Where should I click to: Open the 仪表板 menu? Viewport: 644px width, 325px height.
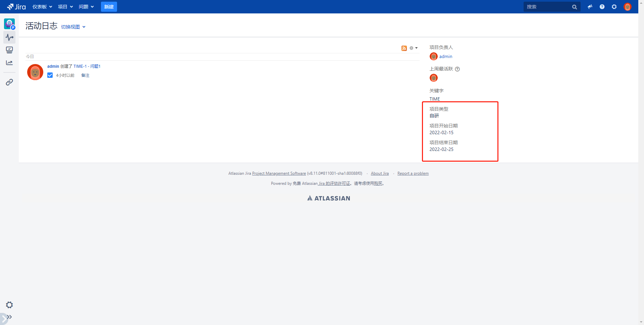click(x=42, y=7)
